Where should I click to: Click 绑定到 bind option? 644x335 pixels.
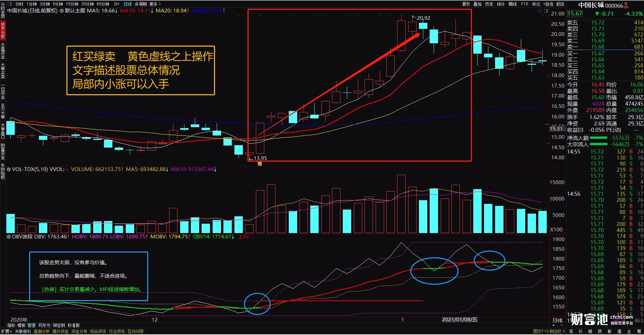pos(59,325)
